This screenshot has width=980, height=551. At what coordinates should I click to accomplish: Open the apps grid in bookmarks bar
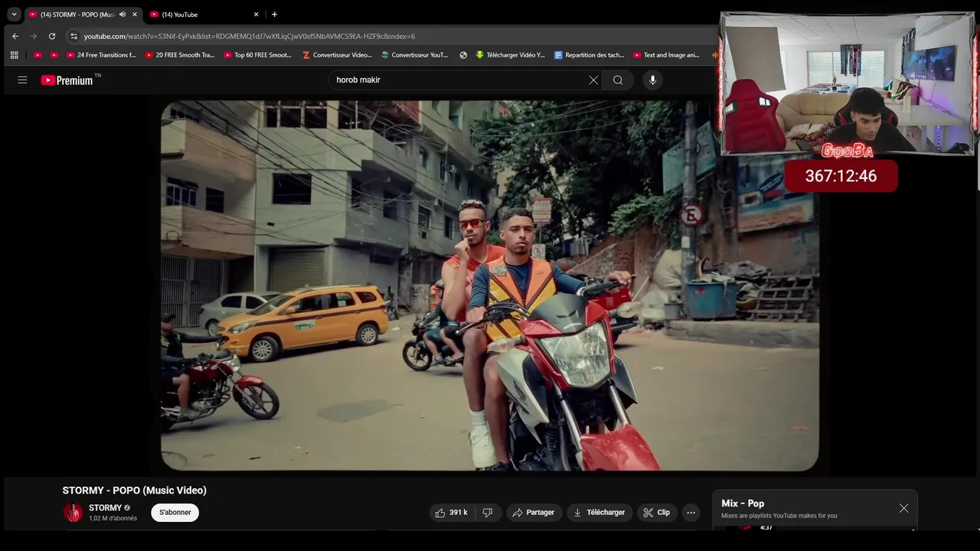pos(14,55)
